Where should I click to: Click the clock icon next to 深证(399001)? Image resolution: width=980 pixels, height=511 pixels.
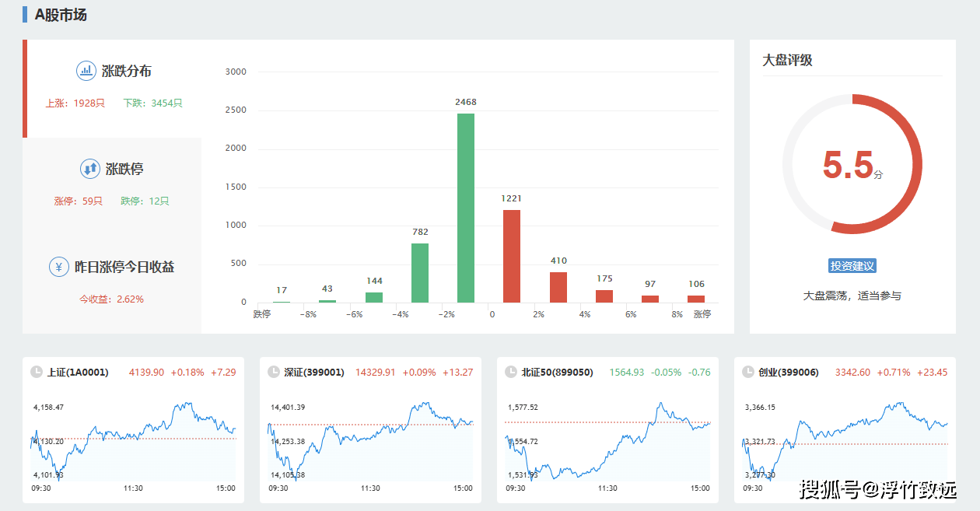(273, 372)
